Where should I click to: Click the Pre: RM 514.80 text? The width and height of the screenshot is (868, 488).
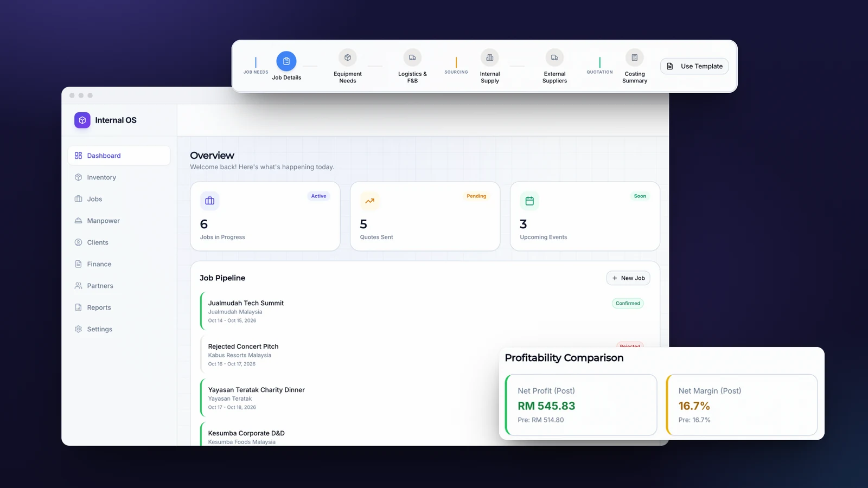click(x=540, y=420)
